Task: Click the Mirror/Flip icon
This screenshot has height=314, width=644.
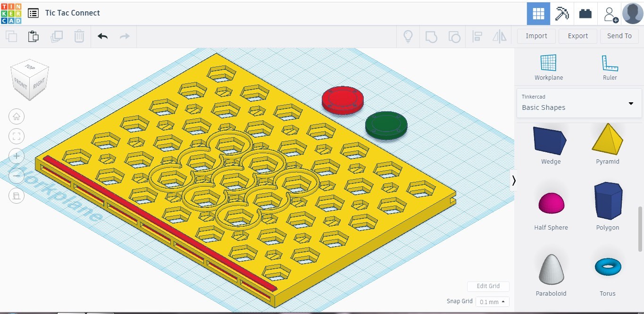Action: point(499,36)
